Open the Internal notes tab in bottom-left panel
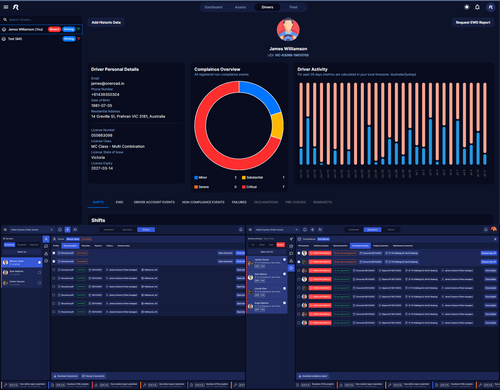The height and width of the screenshot is (390, 500). point(123,246)
